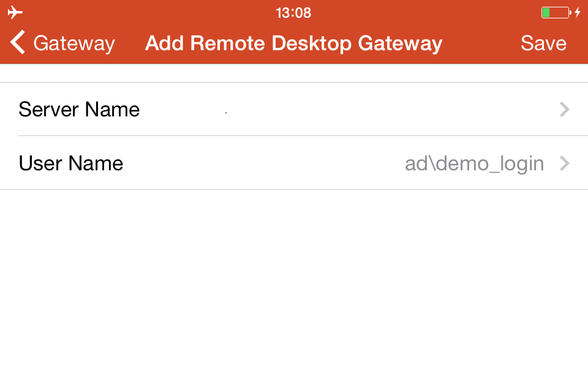
Task: Tap the charging lightning bolt icon
Action: pyautogui.click(x=578, y=12)
